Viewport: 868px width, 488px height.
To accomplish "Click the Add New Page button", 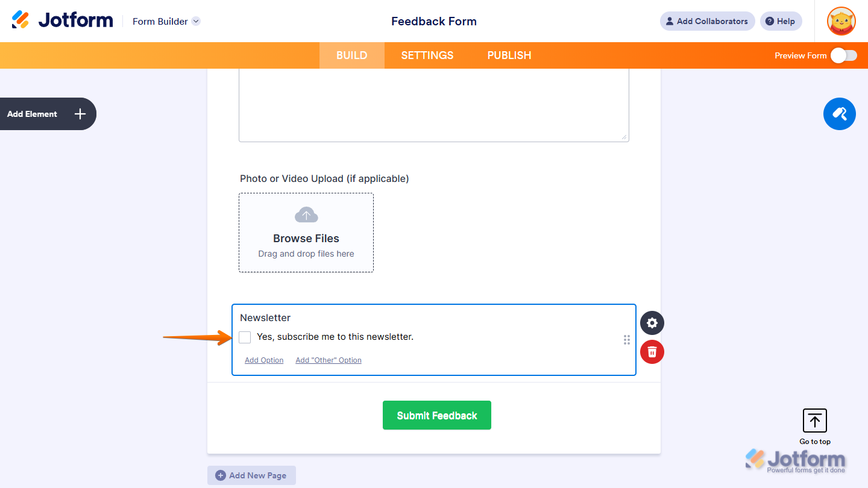I will 251,475.
